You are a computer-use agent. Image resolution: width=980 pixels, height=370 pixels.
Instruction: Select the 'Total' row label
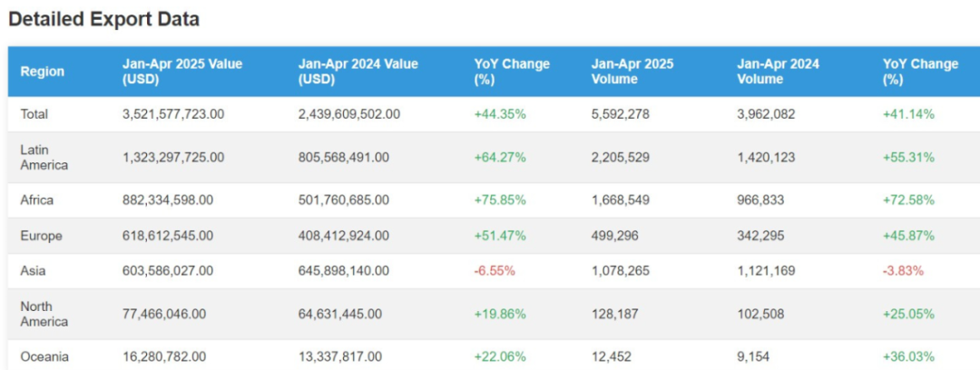point(34,114)
